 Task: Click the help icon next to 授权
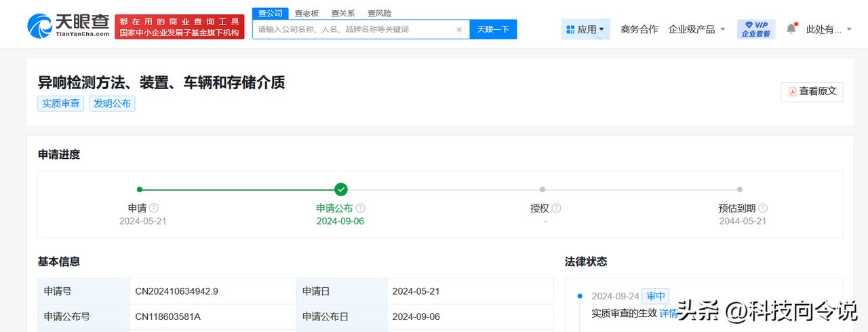(556, 208)
